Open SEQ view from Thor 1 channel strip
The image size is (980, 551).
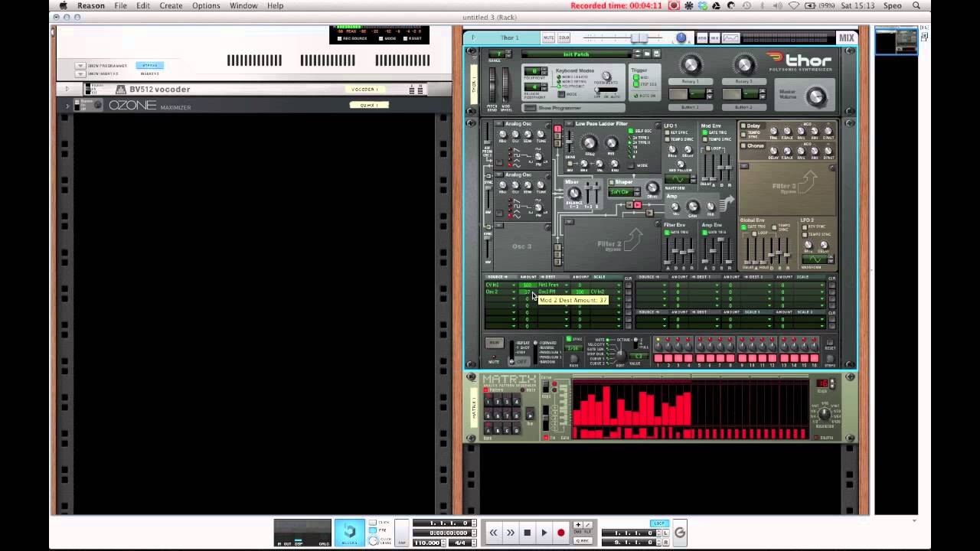click(x=702, y=37)
